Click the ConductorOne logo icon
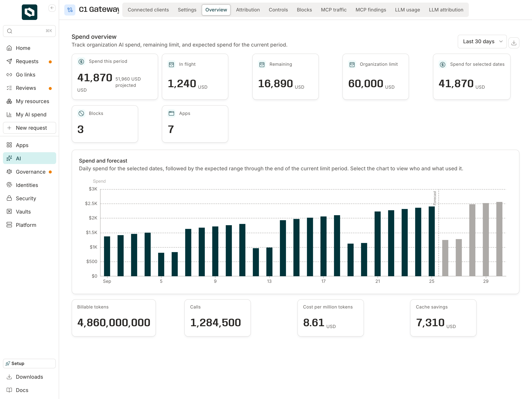Image resolution: width=532 pixels, height=399 pixels. point(29,12)
